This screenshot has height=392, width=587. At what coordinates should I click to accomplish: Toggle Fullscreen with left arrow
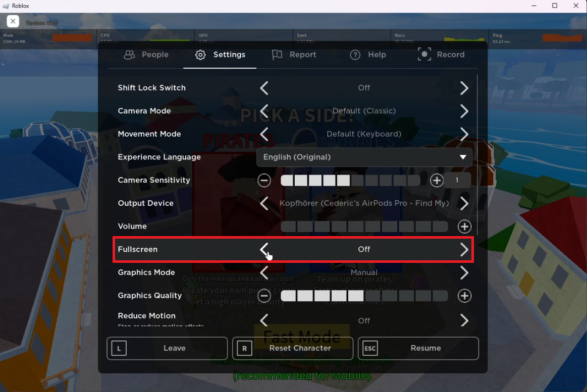coord(264,250)
